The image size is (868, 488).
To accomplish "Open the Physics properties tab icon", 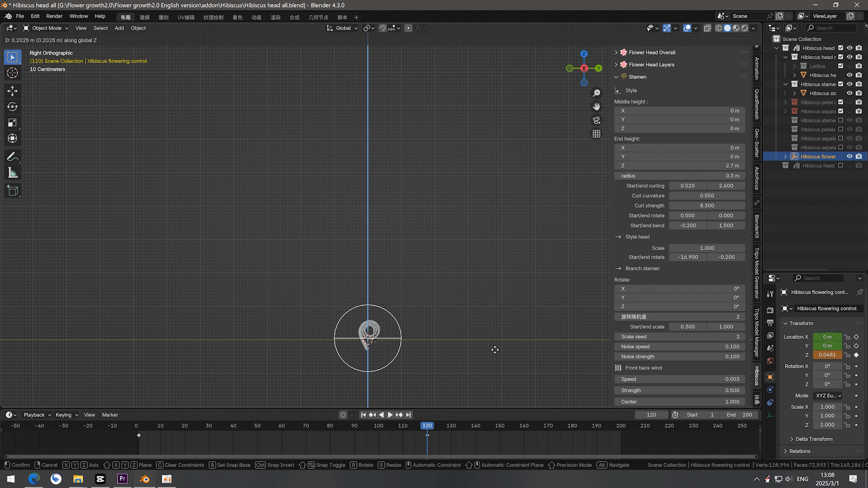I will pyautogui.click(x=770, y=389).
